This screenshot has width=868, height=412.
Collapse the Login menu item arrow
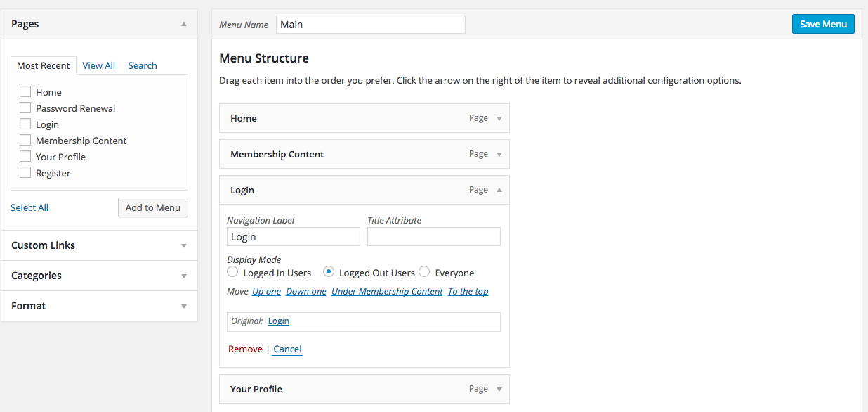(x=499, y=190)
